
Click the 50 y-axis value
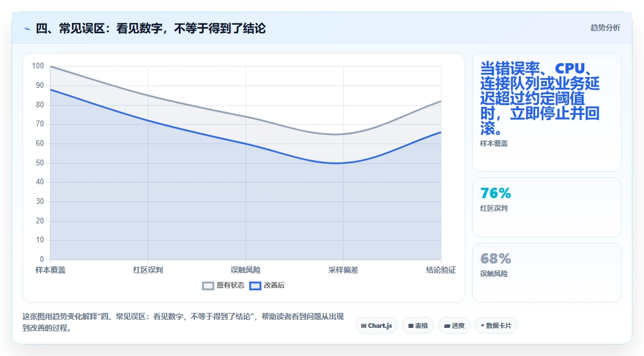coord(40,163)
